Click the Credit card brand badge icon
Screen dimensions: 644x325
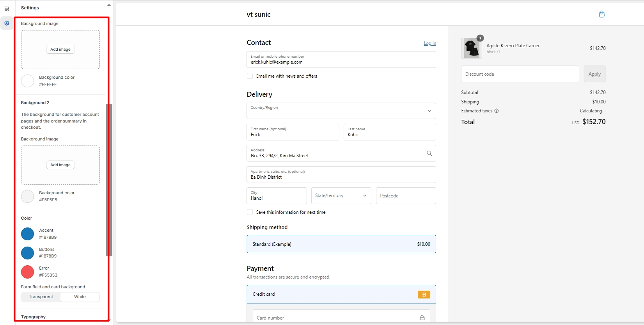click(424, 295)
